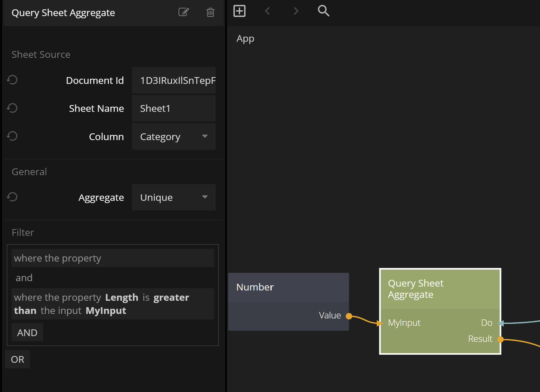This screenshot has height=392, width=540.
Task: Reset the Column property
Action: 12,136
